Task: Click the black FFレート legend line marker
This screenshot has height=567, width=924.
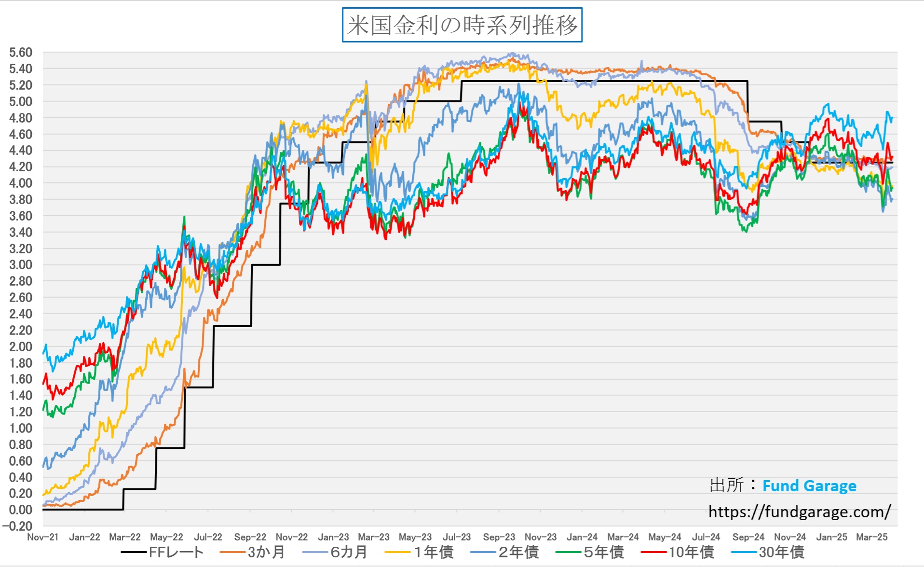Action: 134,552
